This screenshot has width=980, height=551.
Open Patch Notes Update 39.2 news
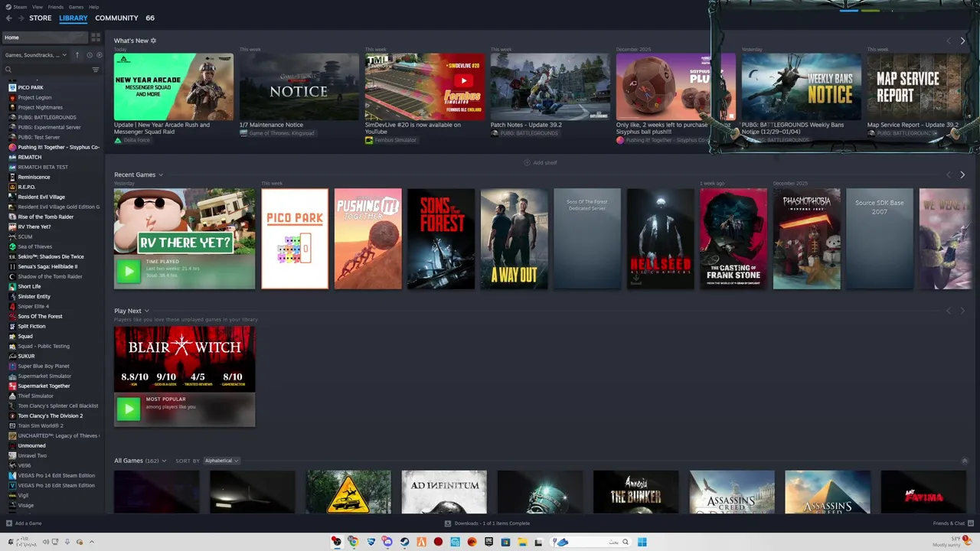[550, 86]
